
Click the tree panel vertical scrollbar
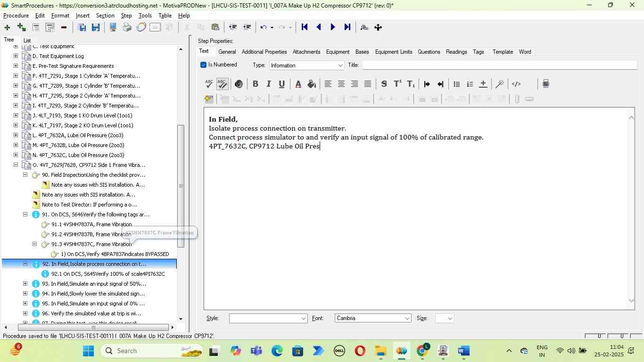click(181, 186)
